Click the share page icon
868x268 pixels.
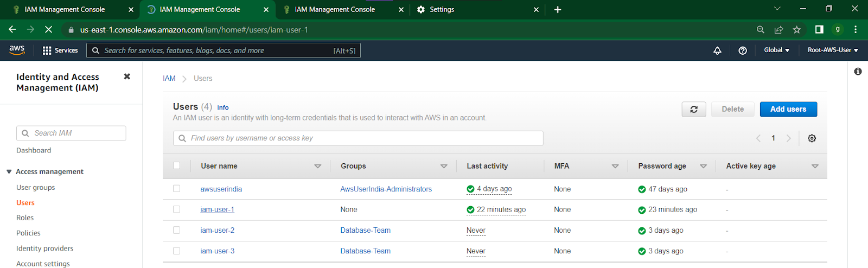click(778, 30)
